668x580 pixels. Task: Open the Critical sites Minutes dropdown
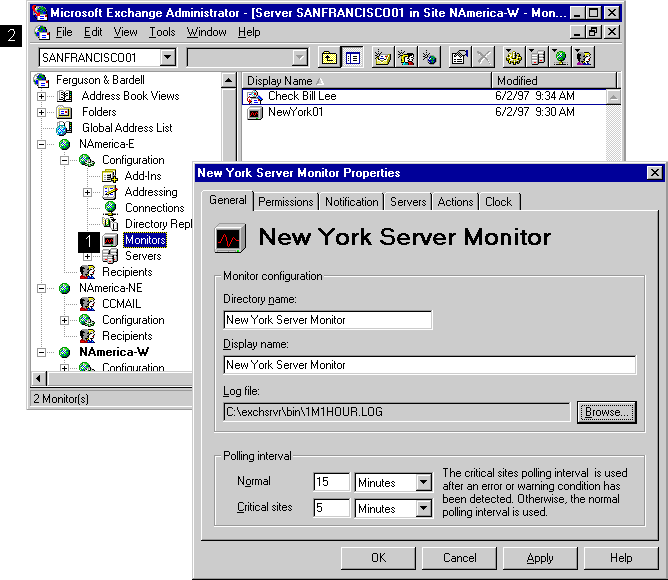[x=423, y=508]
